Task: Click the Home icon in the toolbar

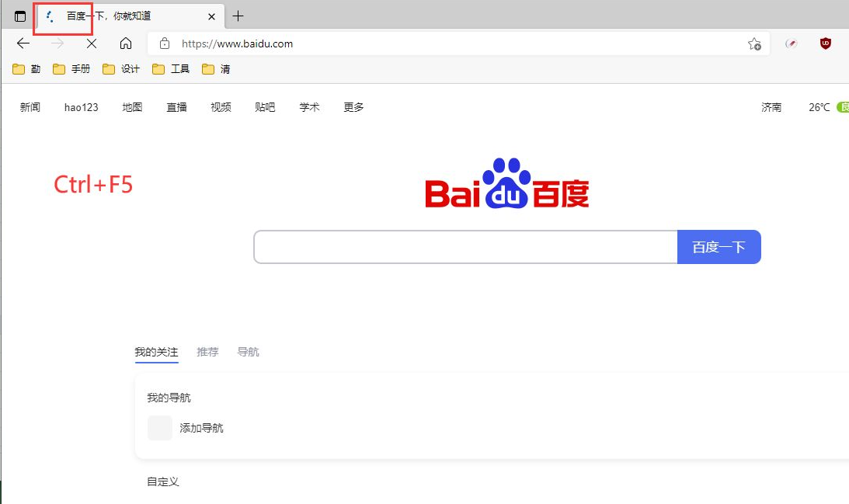Action: pyautogui.click(x=127, y=43)
